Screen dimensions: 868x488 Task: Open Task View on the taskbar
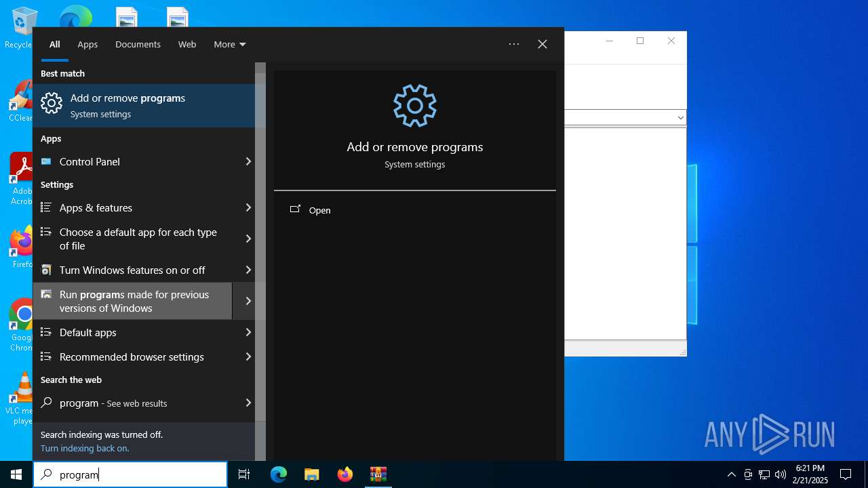(x=244, y=474)
